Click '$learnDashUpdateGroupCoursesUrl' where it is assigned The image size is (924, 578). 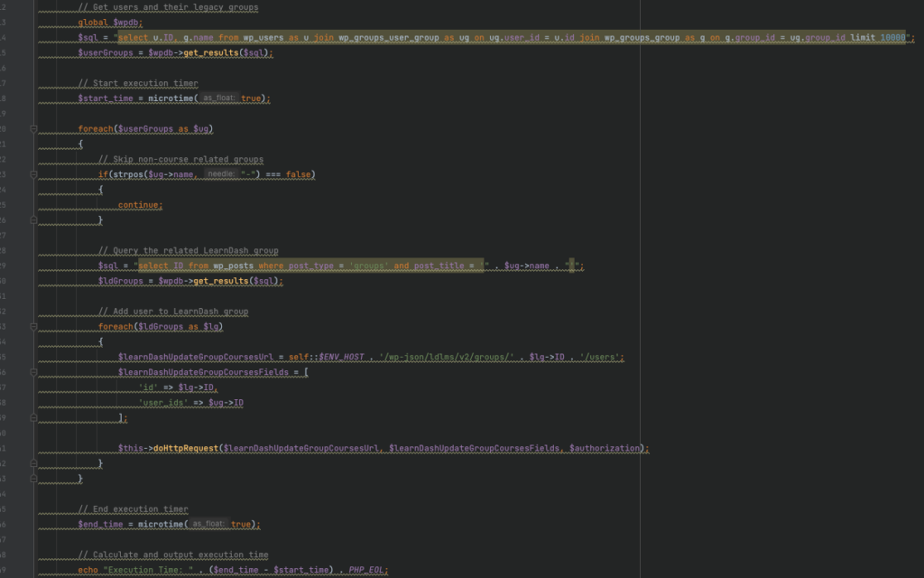[196, 358]
